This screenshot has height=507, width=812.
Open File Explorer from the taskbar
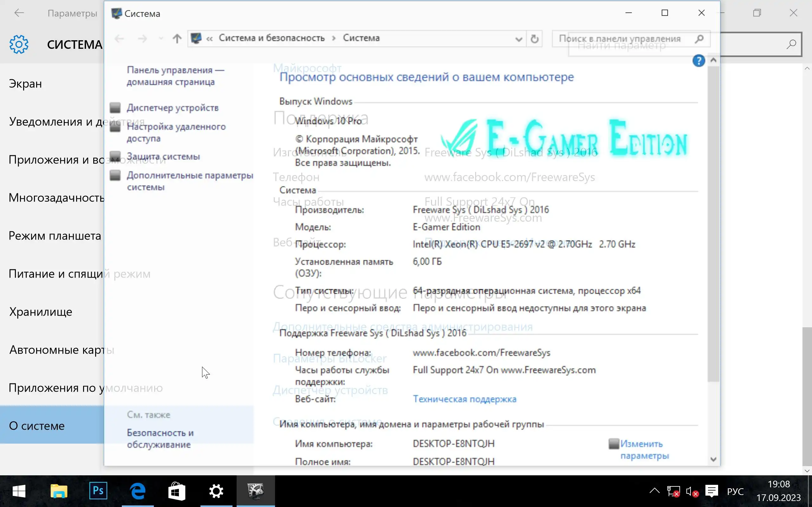point(59,491)
